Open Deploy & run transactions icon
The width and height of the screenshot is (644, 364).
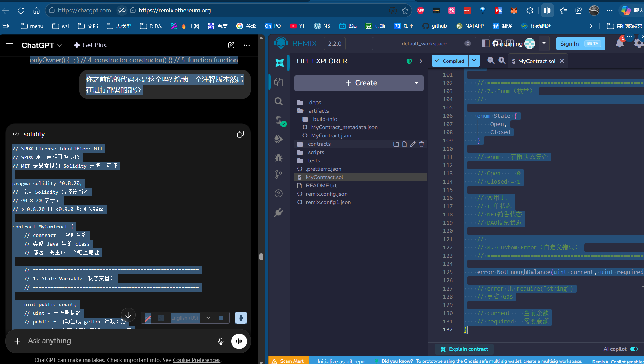pyautogui.click(x=278, y=139)
